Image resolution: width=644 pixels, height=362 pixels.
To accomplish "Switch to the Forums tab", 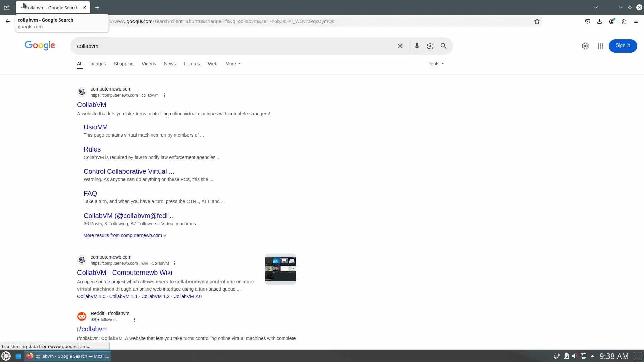I will coord(192,64).
